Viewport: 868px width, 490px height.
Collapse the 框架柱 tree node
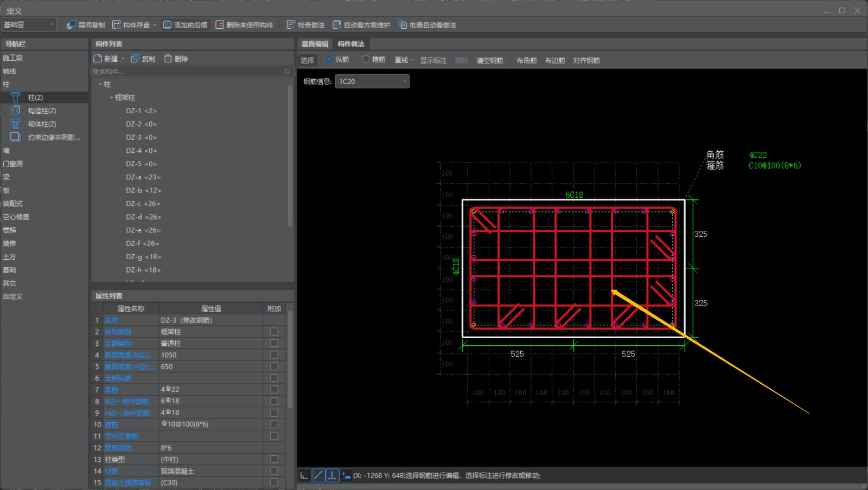[111, 98]
